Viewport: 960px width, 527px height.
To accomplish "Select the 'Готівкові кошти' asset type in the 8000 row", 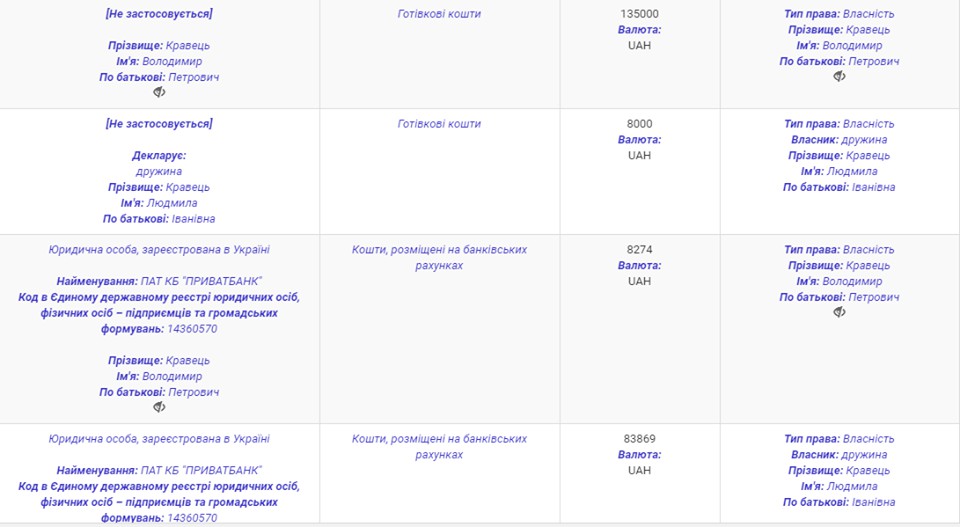I will tap(439, 124).
